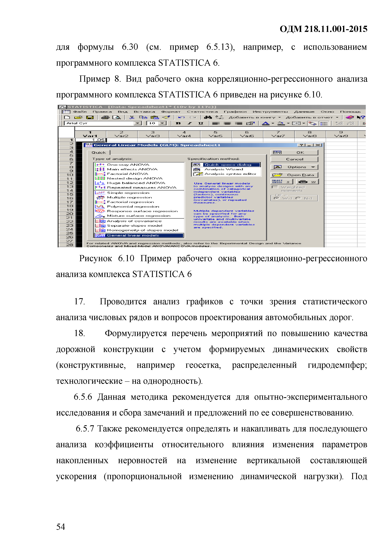The image size is (392, 554).
Task: Click the font color A swatch
Action: tap(266, 123)
